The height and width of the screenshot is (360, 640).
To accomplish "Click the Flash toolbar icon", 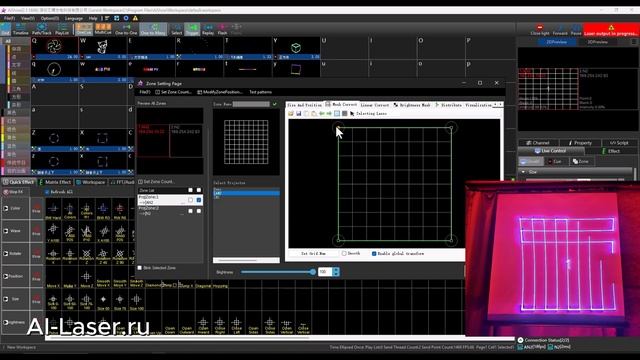I will [x=222, y=29].
